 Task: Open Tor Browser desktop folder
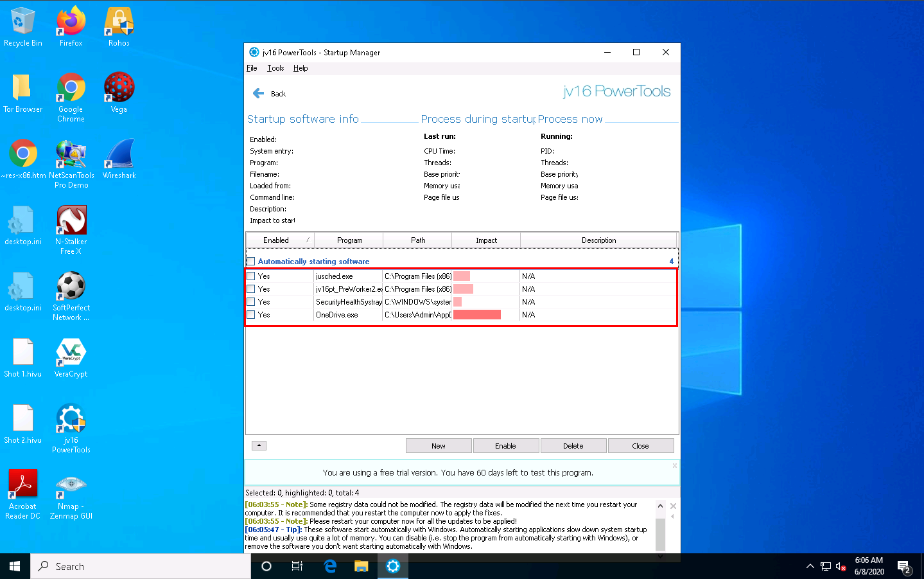(23, 93)
